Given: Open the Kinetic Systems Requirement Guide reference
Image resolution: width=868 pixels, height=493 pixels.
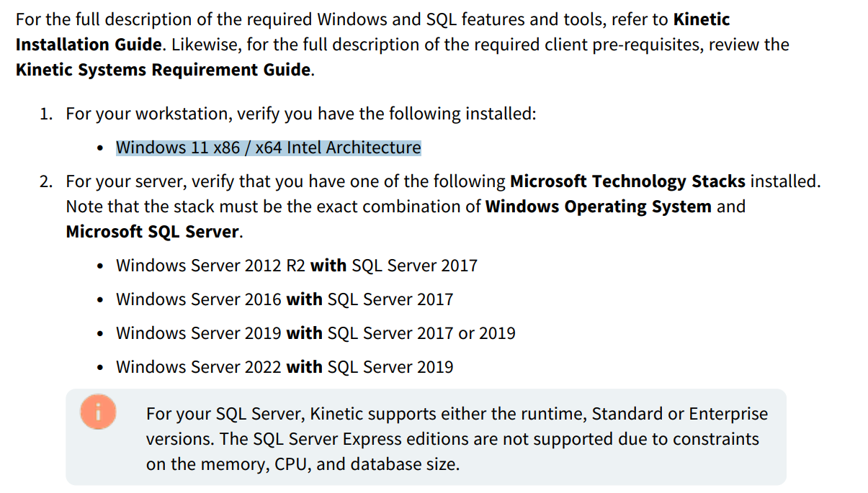Looking at the screenshot, I should [x=164, y=71].
